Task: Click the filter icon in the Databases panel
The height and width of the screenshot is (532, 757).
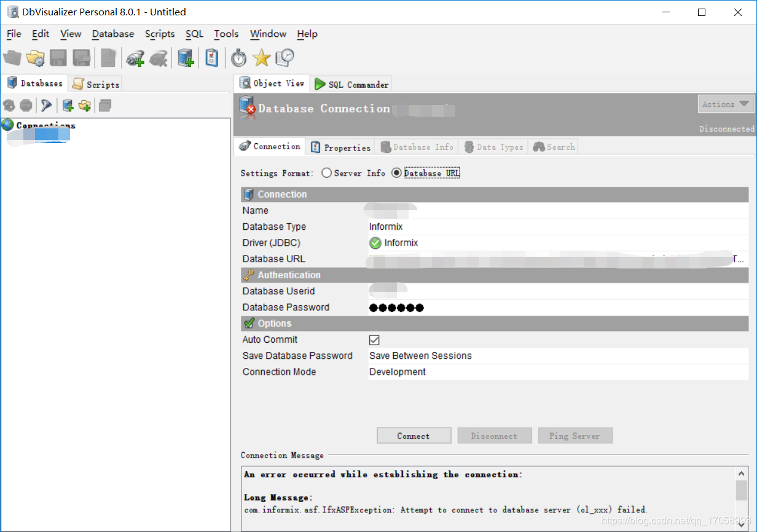Action: 46,105
